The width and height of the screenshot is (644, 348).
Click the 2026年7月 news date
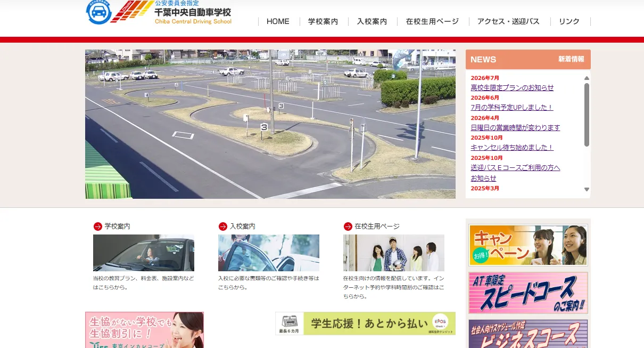485,78
